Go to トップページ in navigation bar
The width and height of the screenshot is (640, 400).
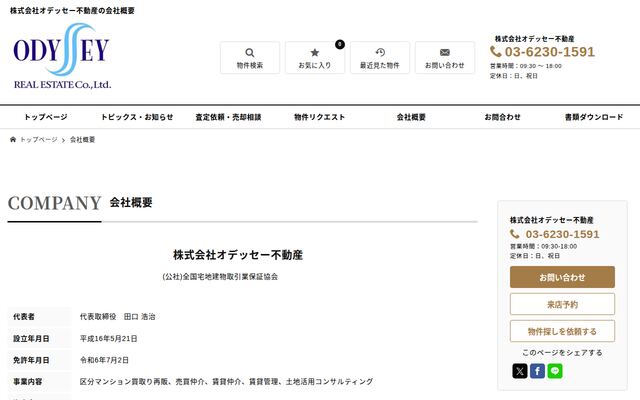(46, 117)
